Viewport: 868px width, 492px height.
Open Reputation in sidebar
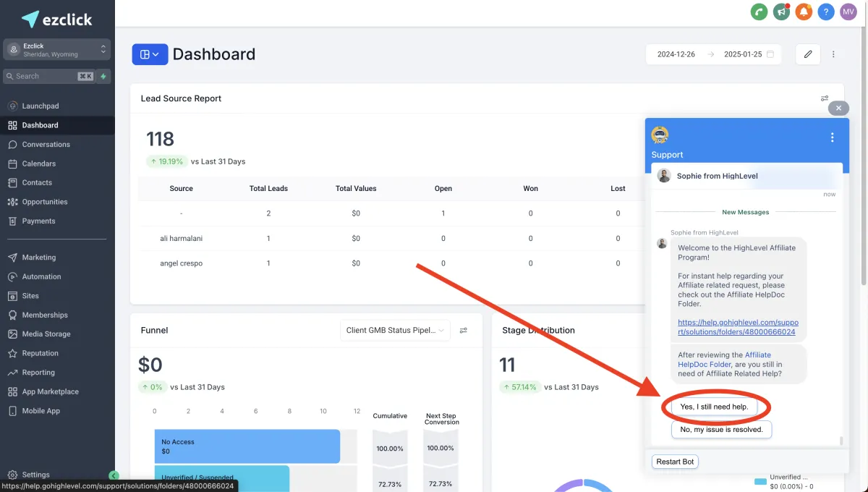point(57,353)
